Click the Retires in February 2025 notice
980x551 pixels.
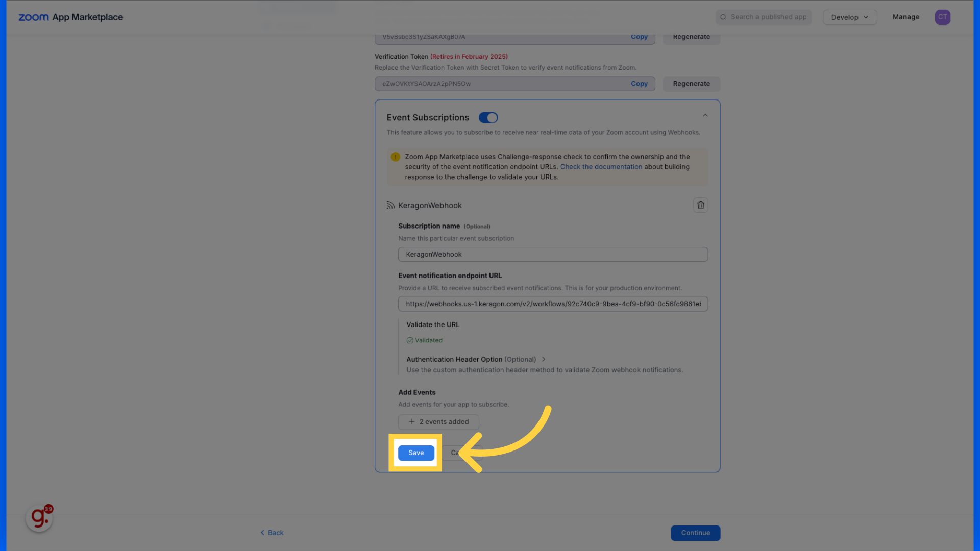pos(469,57)
